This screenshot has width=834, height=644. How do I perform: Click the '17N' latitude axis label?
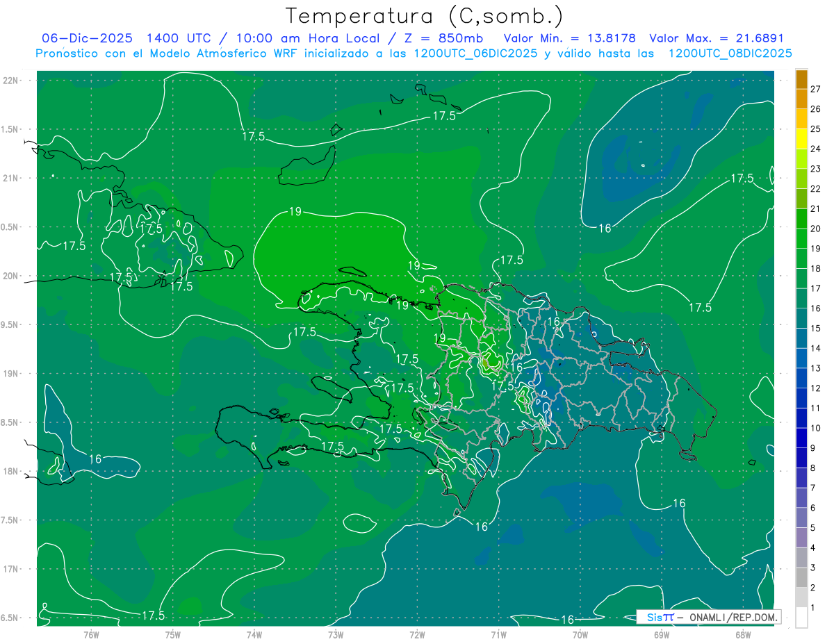pos(10,569)
